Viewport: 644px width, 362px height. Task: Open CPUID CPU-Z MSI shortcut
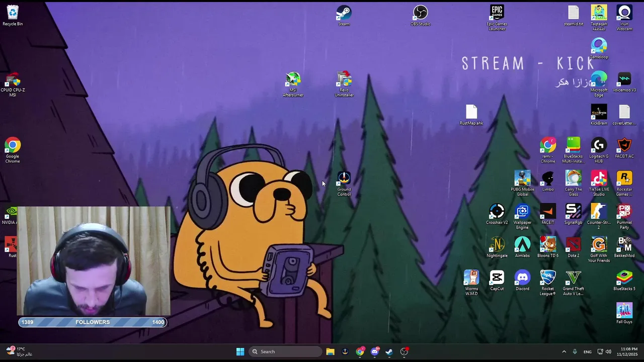tap(13, 84)
